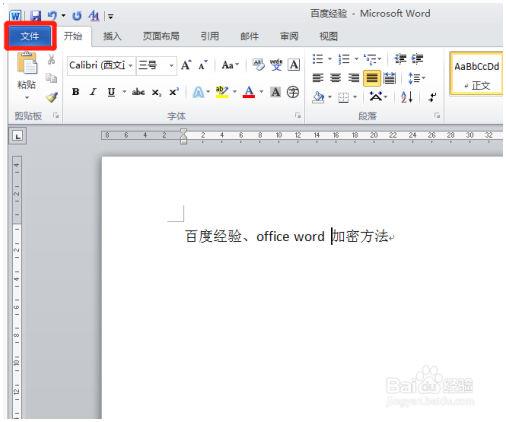This screenshot has width=506, height=422.
Task: Click the Copy icon in clipboard group
Action: point(51,78)
